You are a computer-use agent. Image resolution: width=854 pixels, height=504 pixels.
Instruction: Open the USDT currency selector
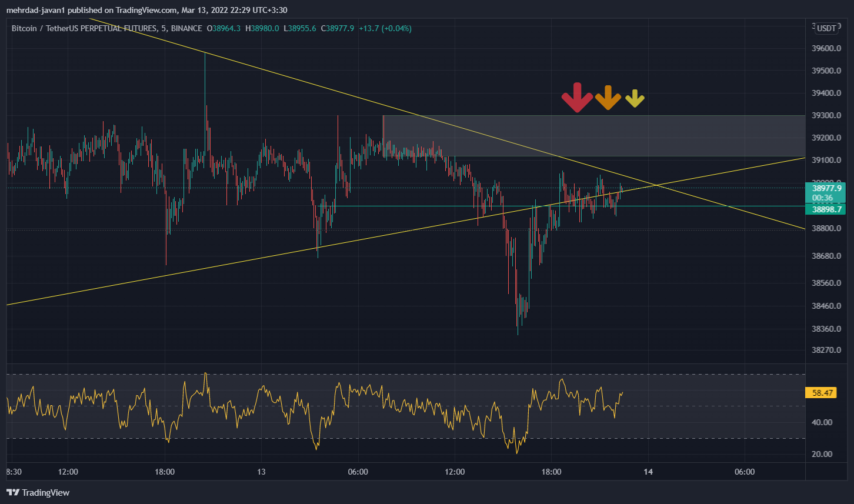point(826,28)
